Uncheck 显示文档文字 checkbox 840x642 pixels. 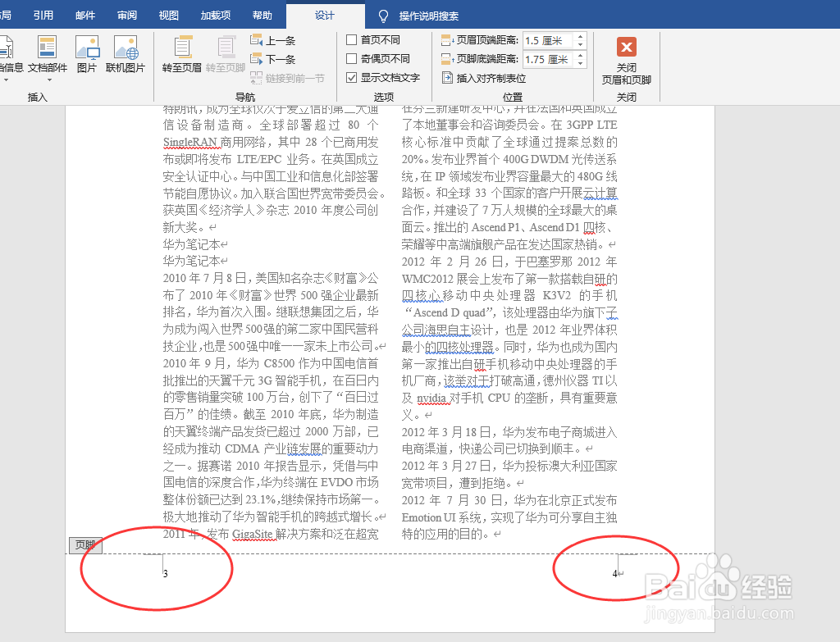351,78
